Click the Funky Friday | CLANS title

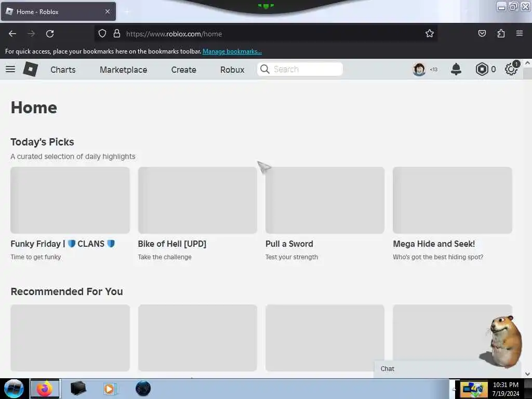[x=63, y=244]
